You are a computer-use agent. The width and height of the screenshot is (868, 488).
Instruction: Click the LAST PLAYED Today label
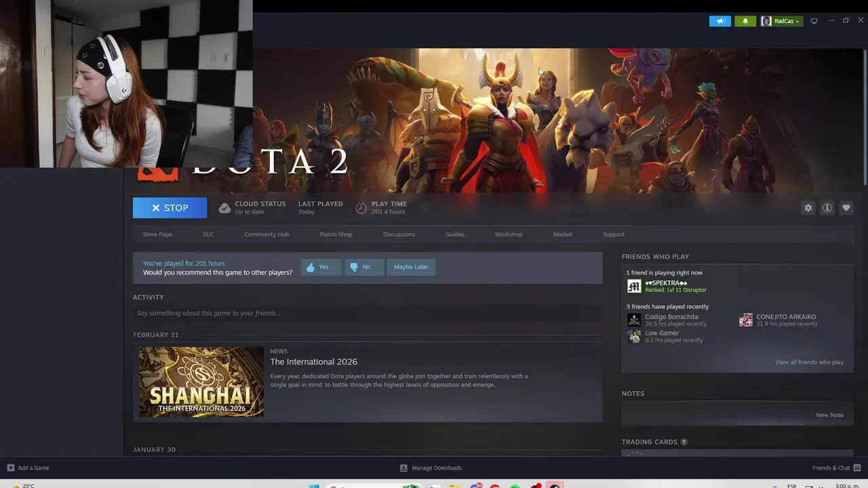coord(320,207)
